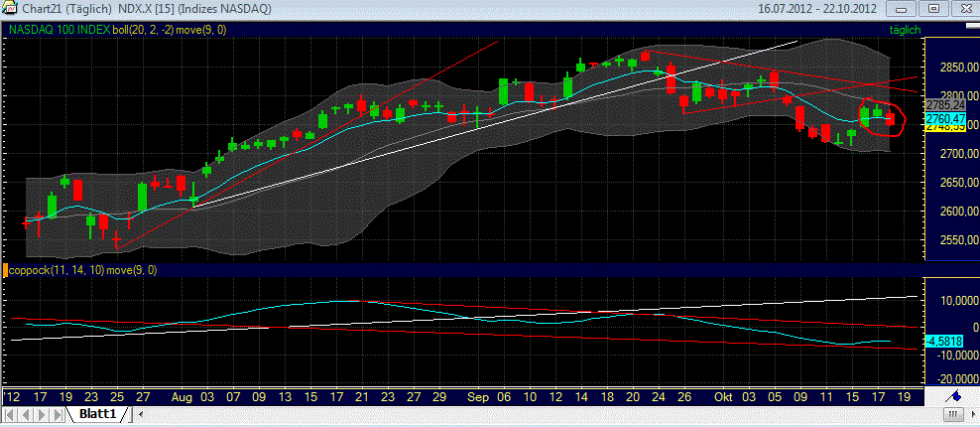Maximize the Chart21 window
The height and width of the screenshot is (427, 980).
(x=933, y=9)
